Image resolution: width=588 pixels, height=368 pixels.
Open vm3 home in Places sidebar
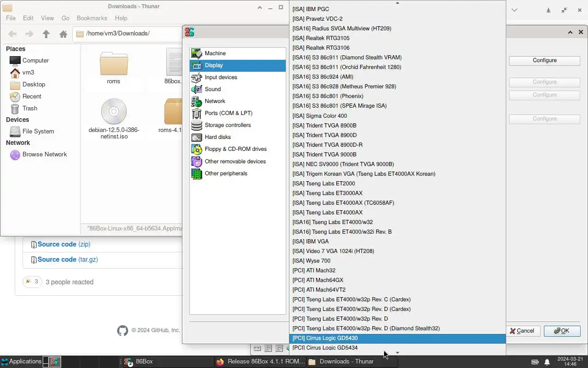point(28,72)
